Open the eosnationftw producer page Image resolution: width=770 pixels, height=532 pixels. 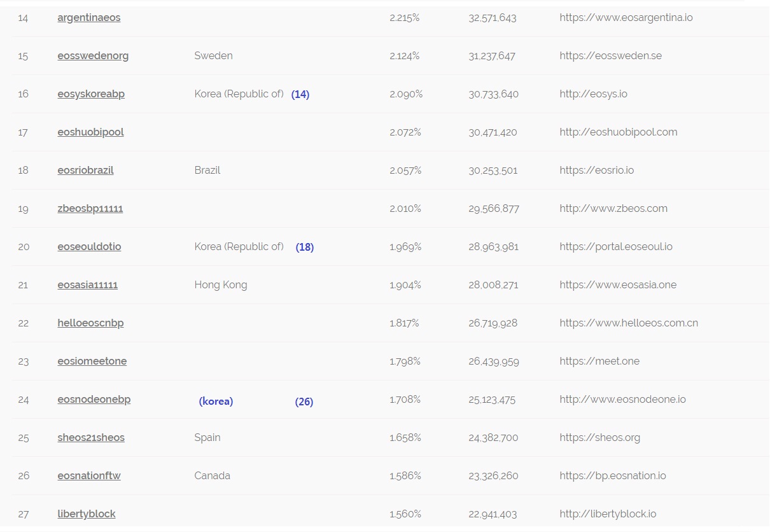[88, 476]
